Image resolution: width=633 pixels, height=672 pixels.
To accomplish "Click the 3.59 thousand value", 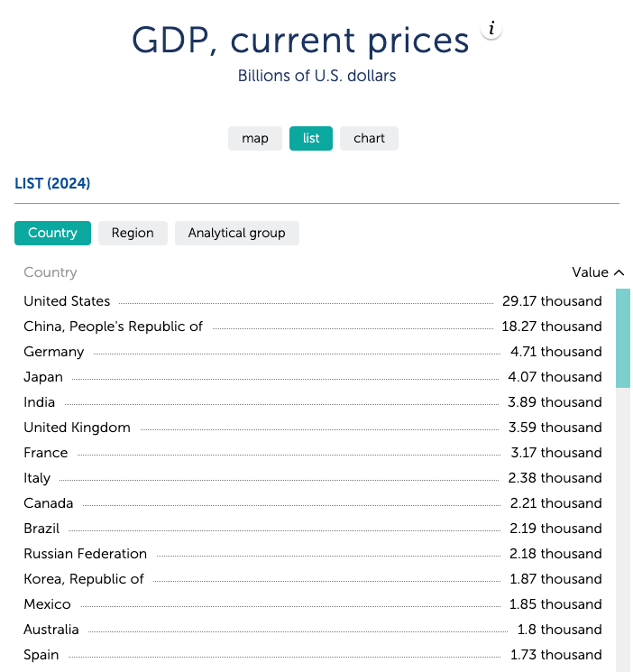I will [x=555, y=428].
